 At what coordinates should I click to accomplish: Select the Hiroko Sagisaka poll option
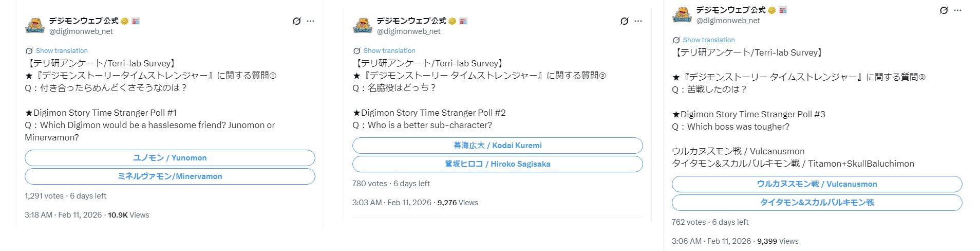[x=497, y=164]
